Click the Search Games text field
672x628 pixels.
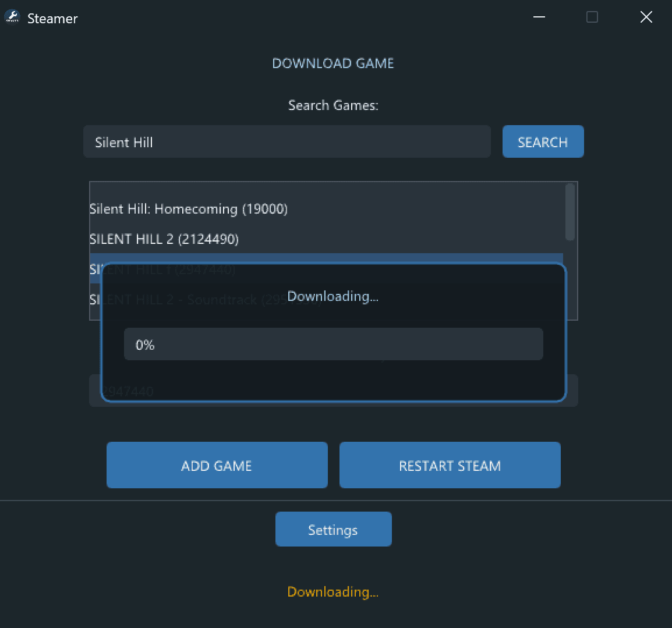(x=287, y=141)
